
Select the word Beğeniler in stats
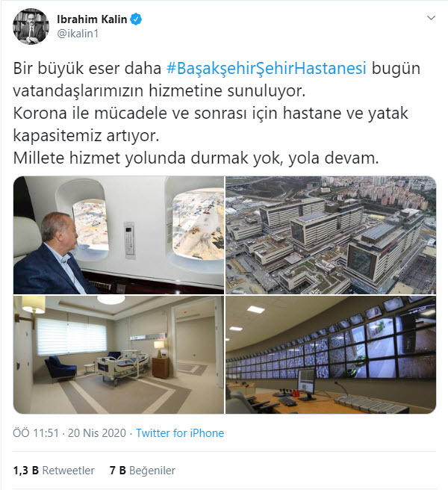[152, 471]
